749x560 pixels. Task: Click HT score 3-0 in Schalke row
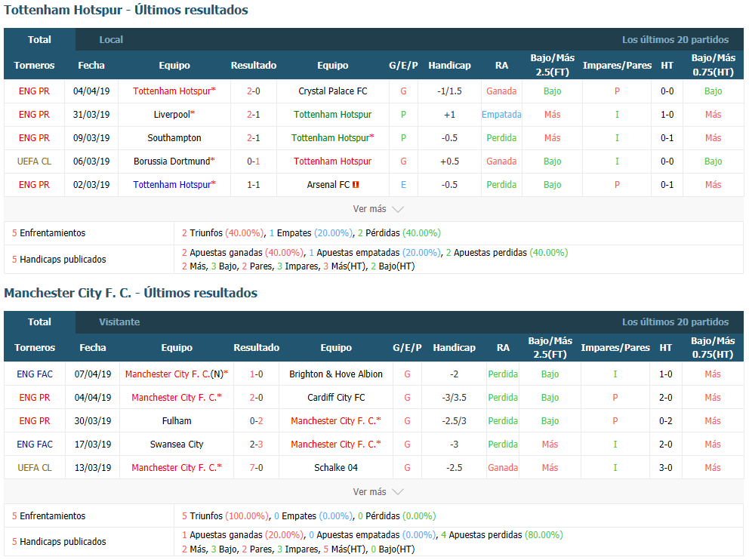click(665, 468)
